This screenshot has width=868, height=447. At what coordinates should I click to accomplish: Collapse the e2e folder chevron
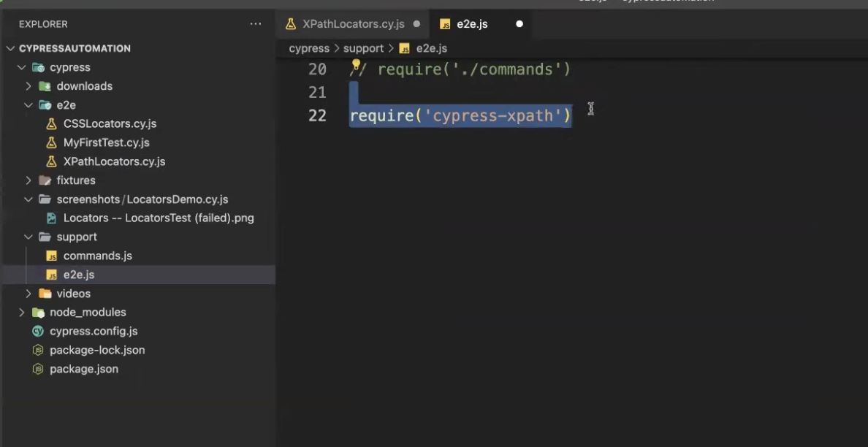28,105
